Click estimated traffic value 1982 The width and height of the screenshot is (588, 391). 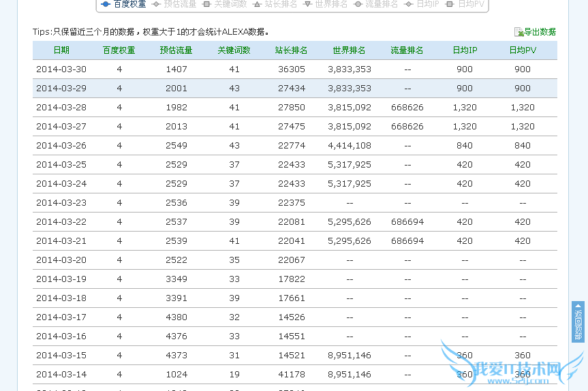pos(176,108)
